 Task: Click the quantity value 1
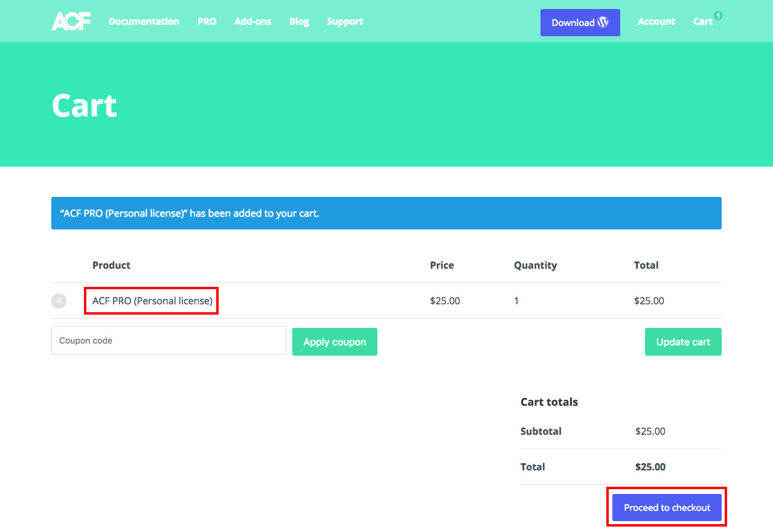(516, 301)
